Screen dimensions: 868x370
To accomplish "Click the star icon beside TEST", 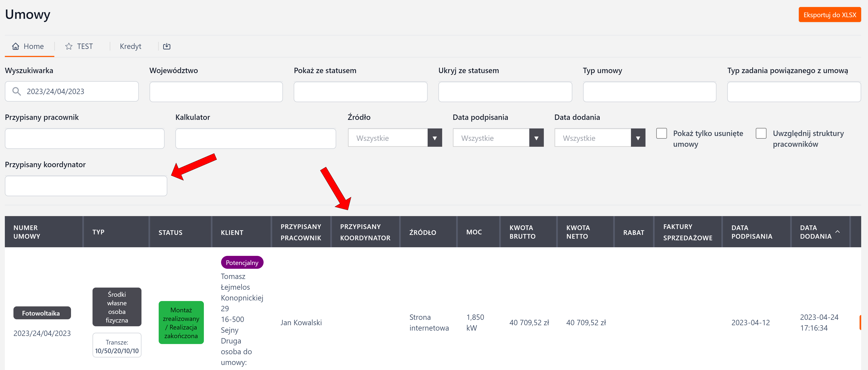I will coord(69,46).
